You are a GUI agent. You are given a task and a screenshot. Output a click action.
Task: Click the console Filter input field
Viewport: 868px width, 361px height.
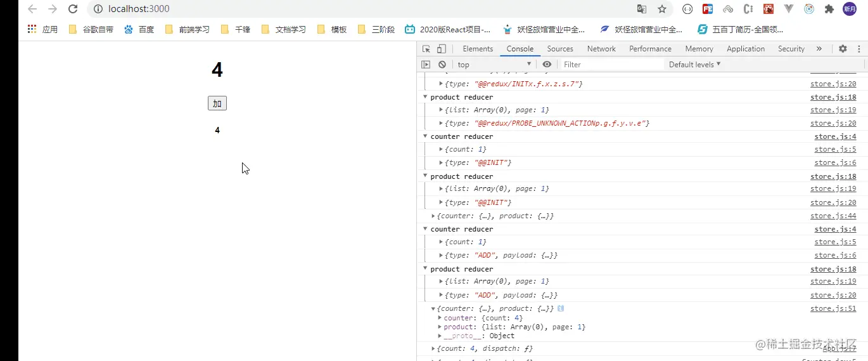(611, 64)
